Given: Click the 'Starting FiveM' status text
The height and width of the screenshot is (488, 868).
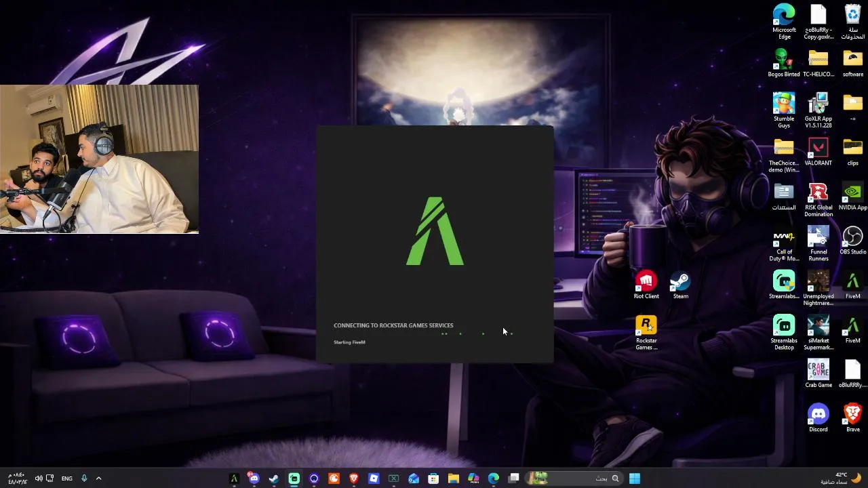Looking at the screenshot, I should click(349, 342).
